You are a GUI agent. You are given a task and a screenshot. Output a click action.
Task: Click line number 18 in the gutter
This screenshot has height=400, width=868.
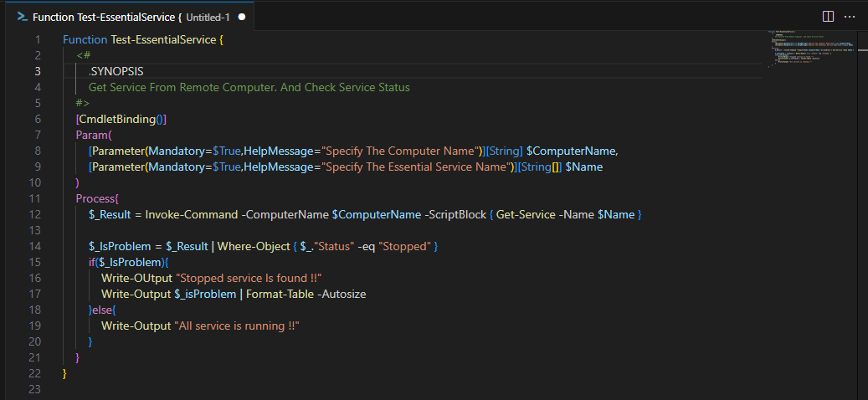click(35, 310)
